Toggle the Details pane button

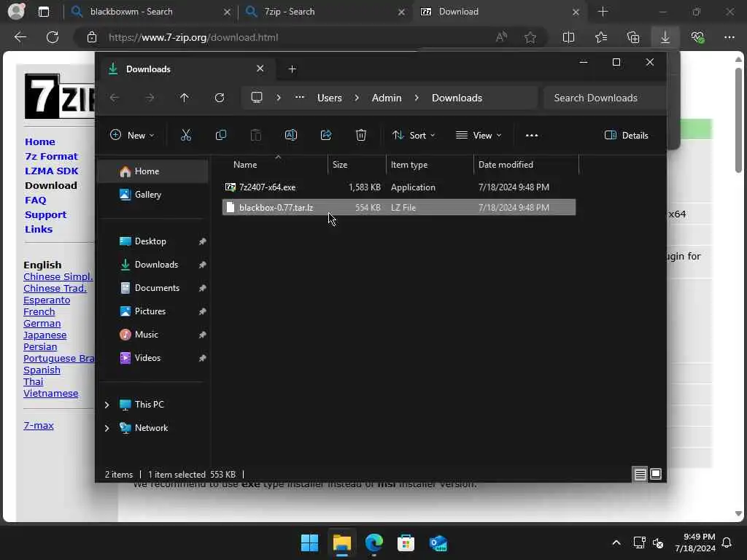coord(626,135)
